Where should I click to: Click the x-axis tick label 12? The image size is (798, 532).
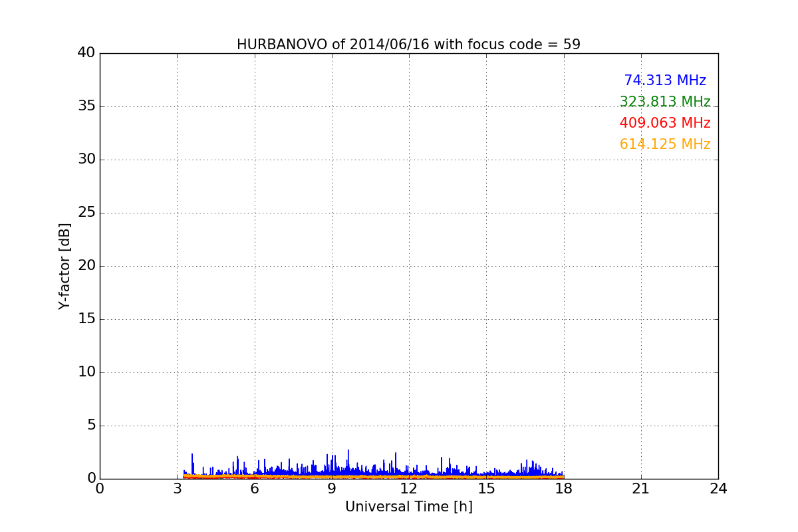(409, 489)
